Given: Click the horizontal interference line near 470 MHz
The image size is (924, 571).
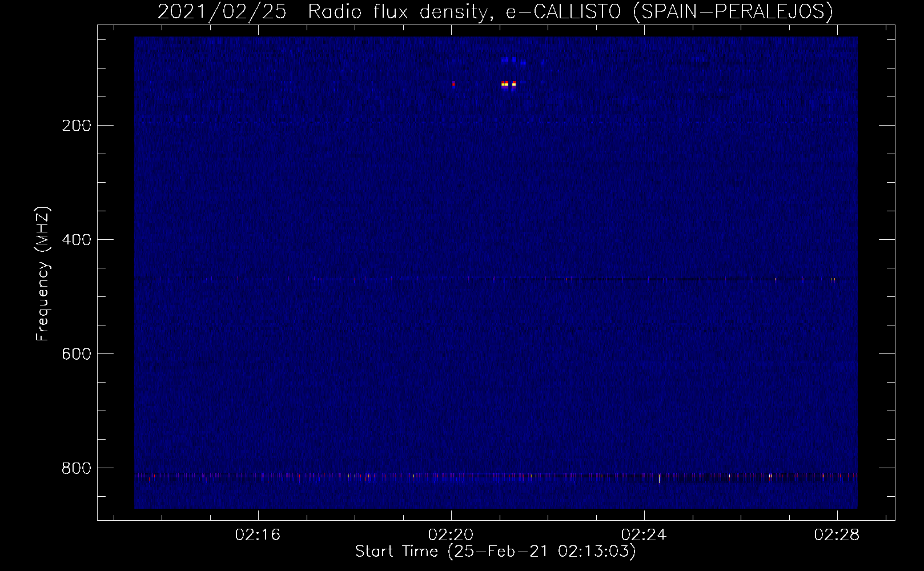Looking at the screenshot, I should point(496,279).
